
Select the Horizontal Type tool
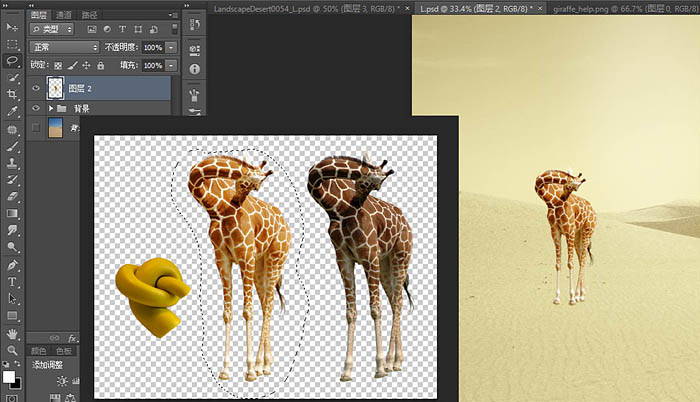(13, 282)
